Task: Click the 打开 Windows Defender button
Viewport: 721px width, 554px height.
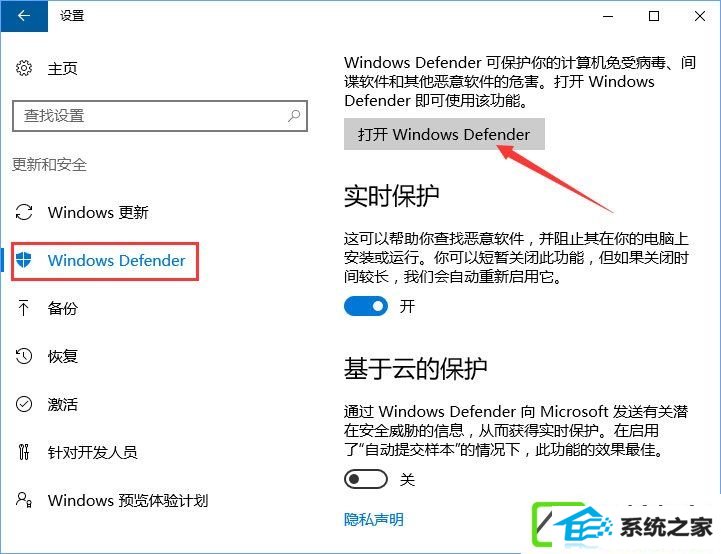Action: (444, 134)
